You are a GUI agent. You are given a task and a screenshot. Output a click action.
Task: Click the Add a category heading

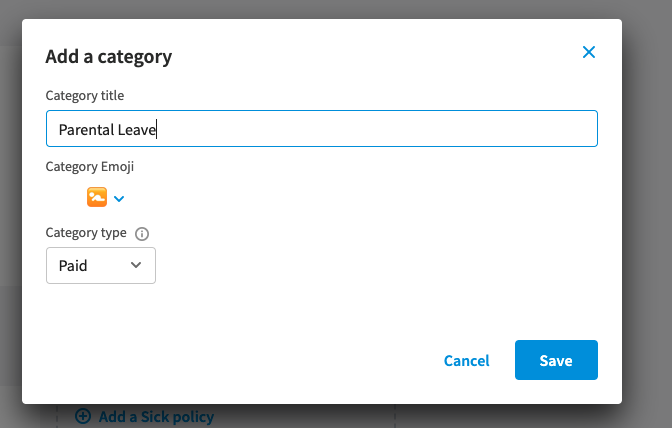point(109,57)
